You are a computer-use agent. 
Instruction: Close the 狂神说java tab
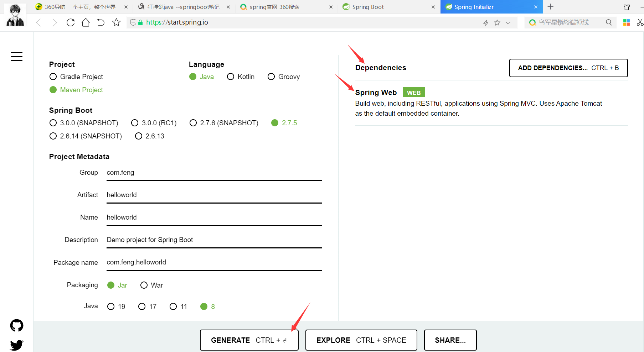pos(228,7)
